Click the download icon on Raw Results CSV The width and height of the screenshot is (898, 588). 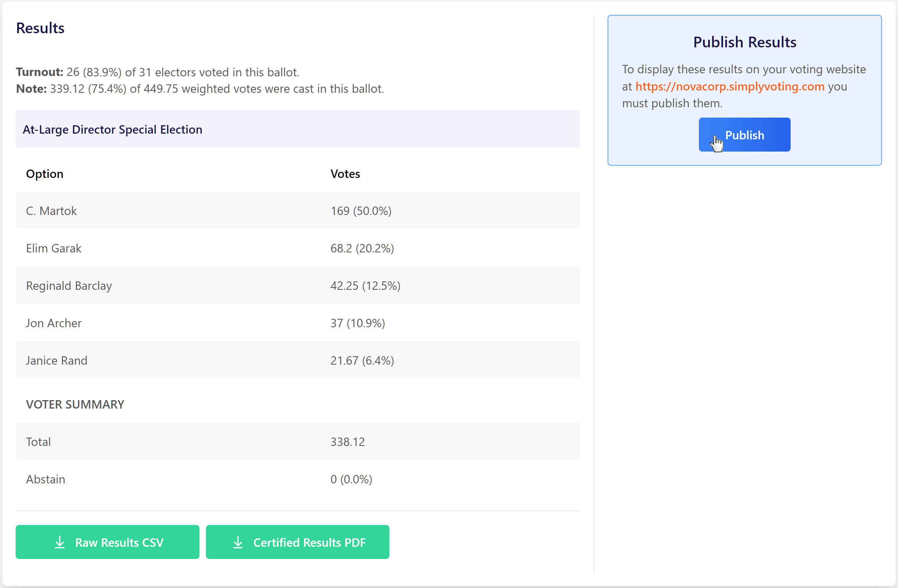(x=60, y=542)
